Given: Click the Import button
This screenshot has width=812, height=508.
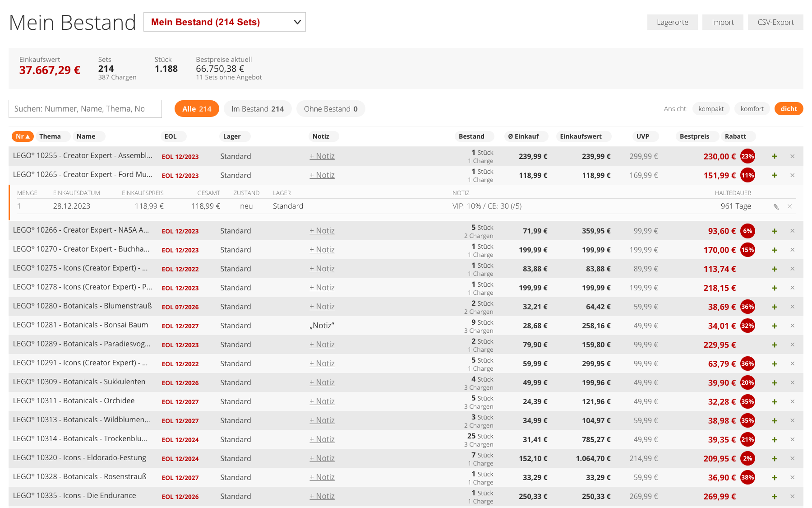Looking at the screenshot, I should [x=723, y=22].
